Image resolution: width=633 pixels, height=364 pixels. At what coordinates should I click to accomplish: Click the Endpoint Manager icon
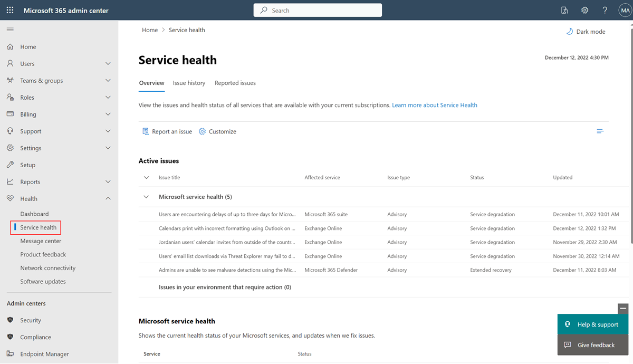pyautogui.click(x=10, y=354)
